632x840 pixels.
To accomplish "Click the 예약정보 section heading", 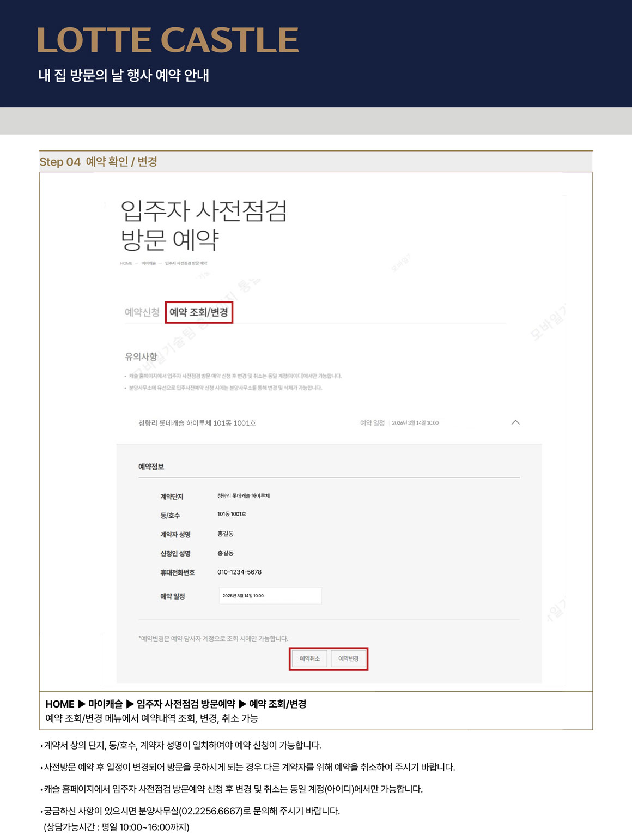I will (x=151, y=467).
